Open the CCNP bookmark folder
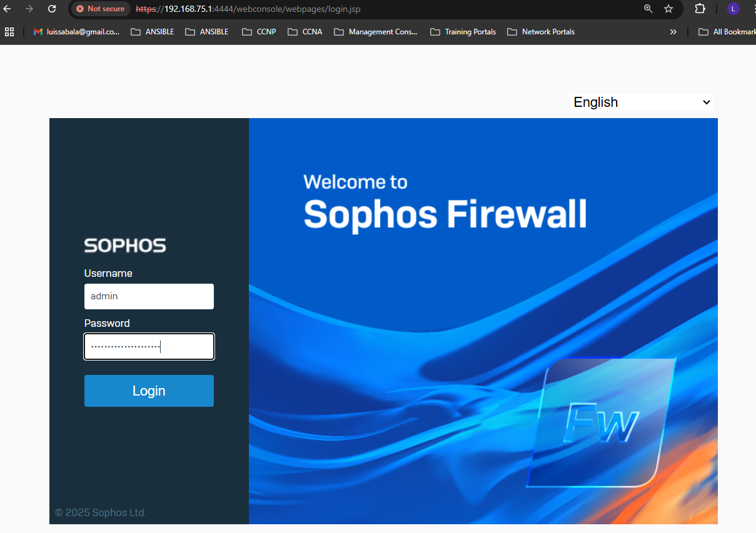 pyautogui.click(x=259, y=32)
